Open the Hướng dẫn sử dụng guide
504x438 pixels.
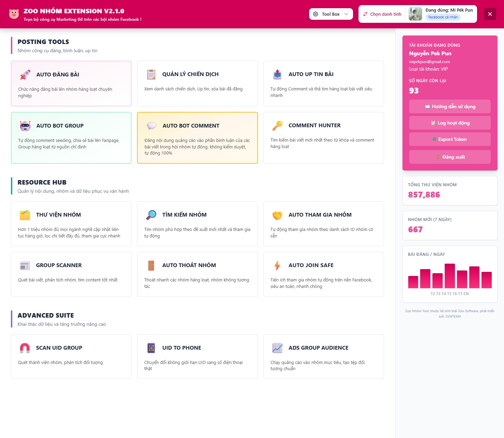click(450, 106)
